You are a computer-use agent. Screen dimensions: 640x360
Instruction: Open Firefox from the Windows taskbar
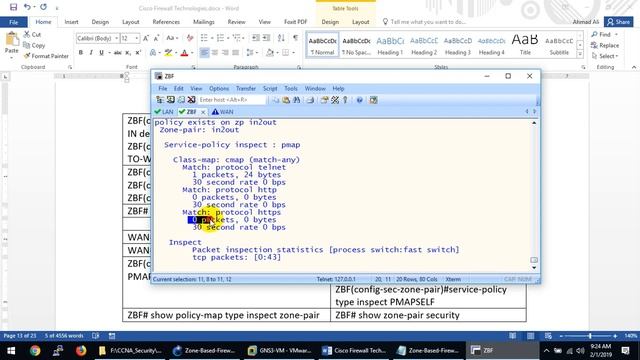coord(81,350)
